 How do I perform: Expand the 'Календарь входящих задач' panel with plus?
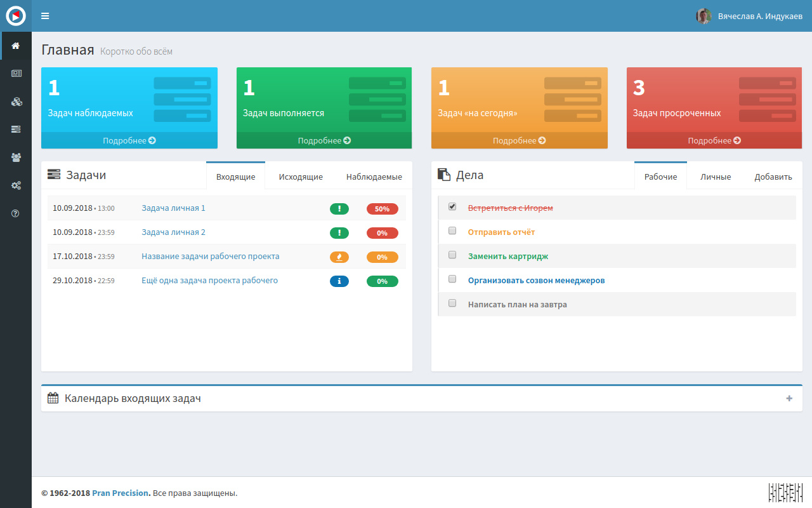point(789,399)
